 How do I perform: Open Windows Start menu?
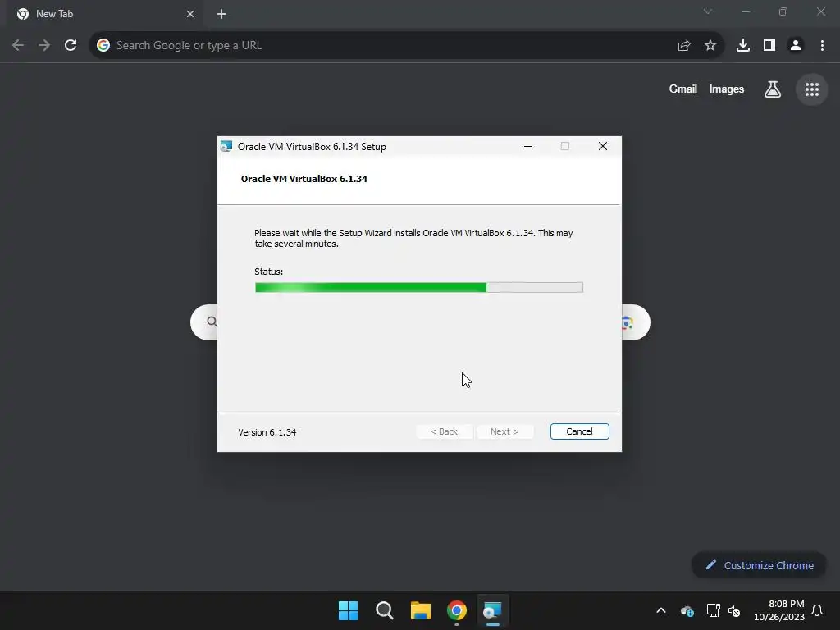(348, 610)
